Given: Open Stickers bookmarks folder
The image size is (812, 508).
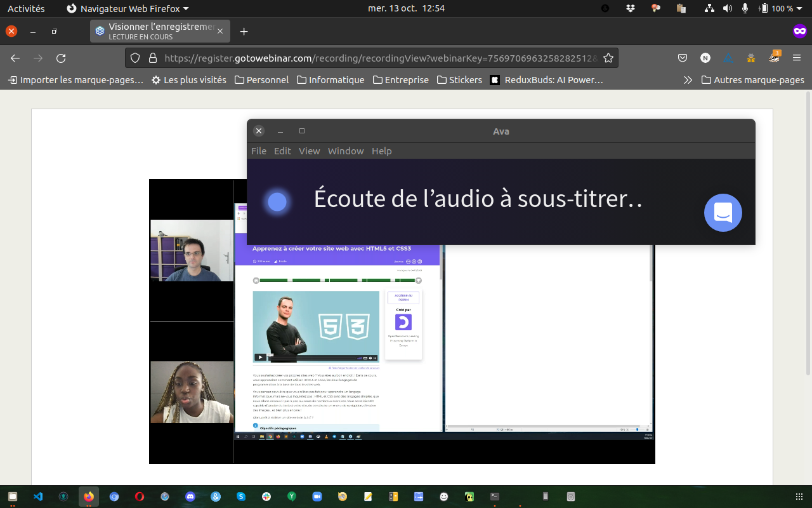Looking at the screenshot, I should 459,80.
